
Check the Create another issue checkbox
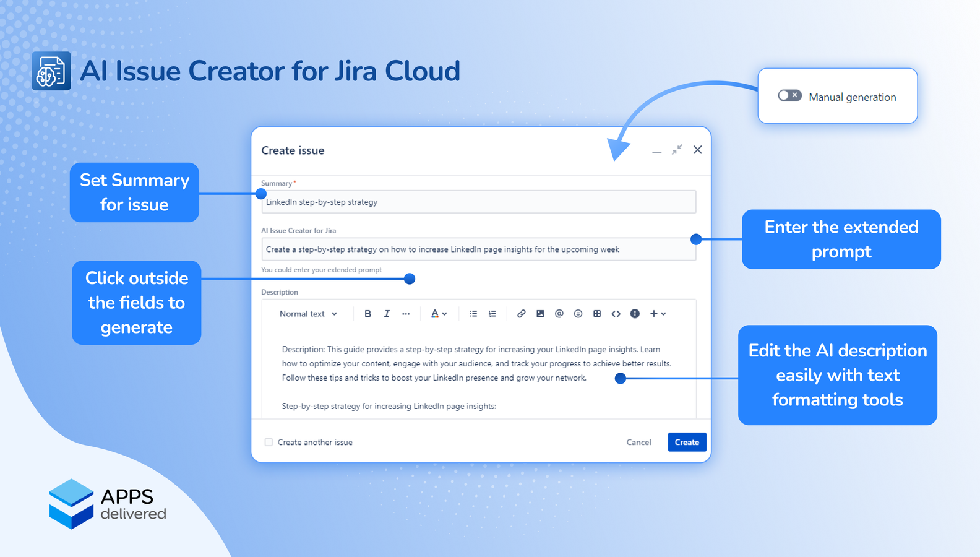click(x=269, y=442)
